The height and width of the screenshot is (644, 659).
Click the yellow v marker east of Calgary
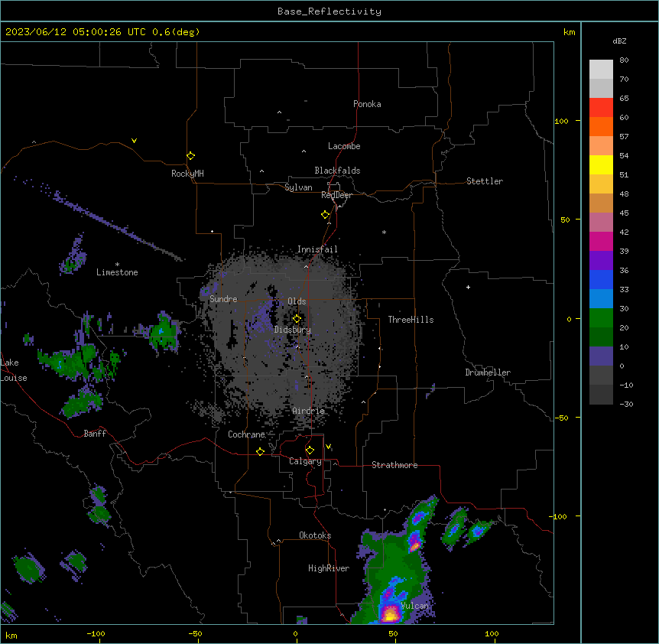pos(328,447)
